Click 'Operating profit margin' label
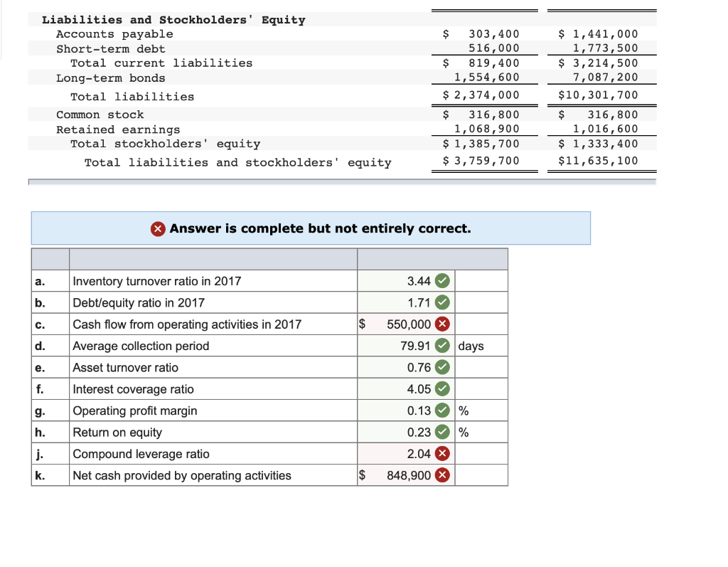 coord(134,410)
